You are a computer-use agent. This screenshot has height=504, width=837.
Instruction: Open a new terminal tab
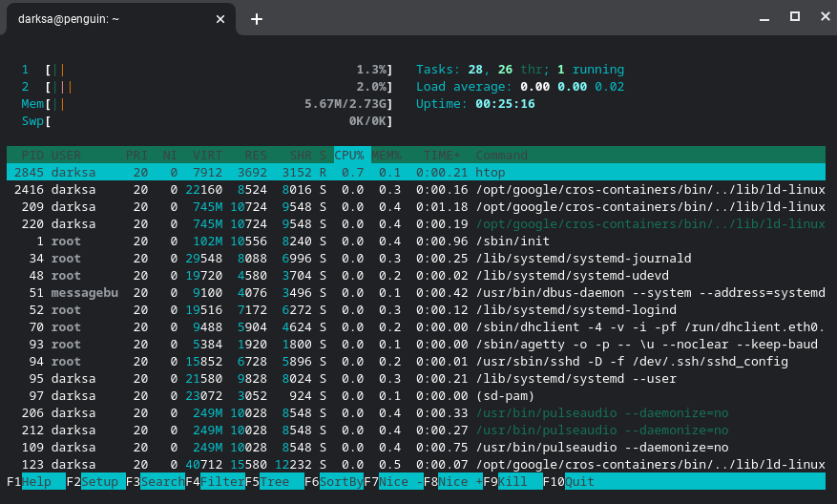[x=257, y=18]
